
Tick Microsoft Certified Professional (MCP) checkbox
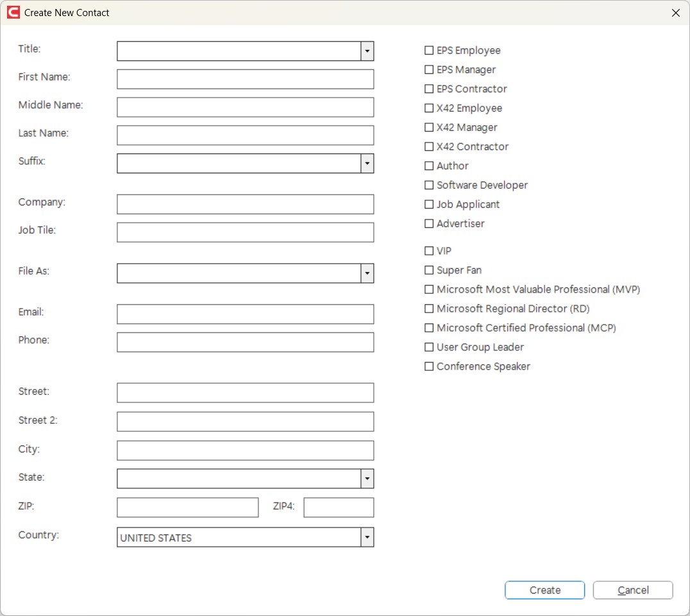[429, 328]
